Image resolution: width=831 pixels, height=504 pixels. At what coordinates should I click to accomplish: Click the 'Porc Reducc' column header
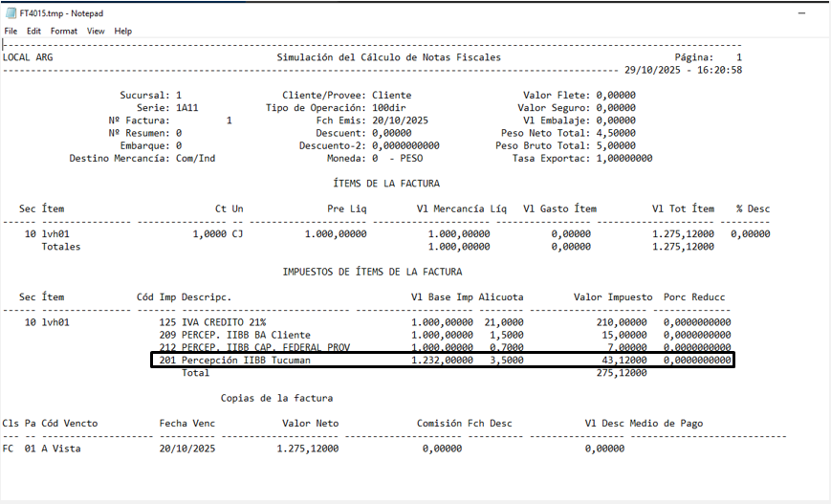click(x=694, y=297)
